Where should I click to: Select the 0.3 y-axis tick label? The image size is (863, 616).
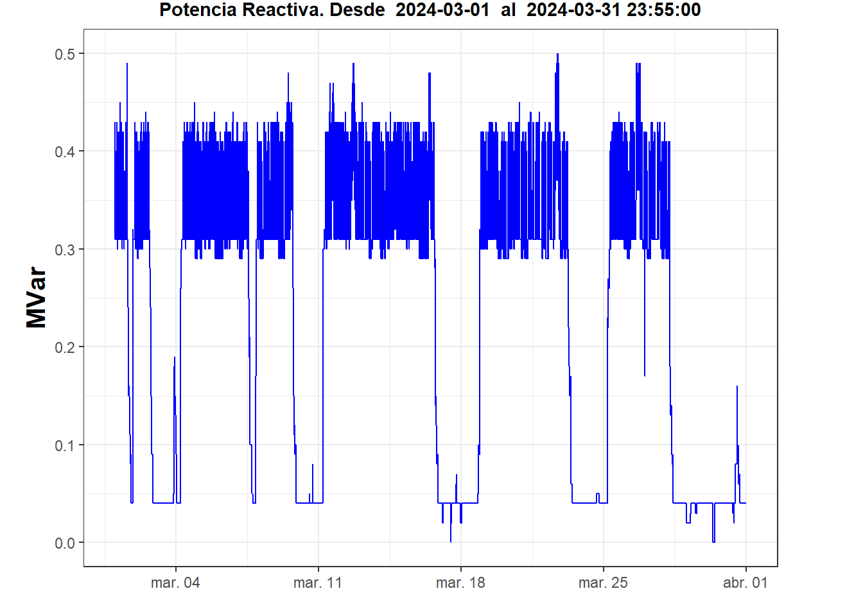click(64, 250)
